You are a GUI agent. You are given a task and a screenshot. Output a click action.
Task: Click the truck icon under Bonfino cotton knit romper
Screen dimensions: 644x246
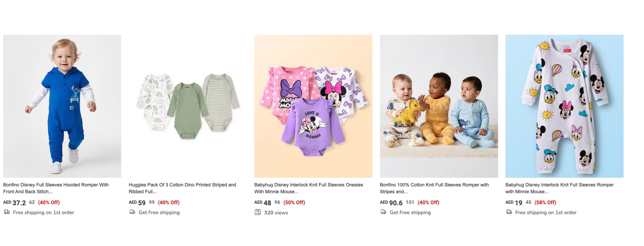click(x=383, y=212)
